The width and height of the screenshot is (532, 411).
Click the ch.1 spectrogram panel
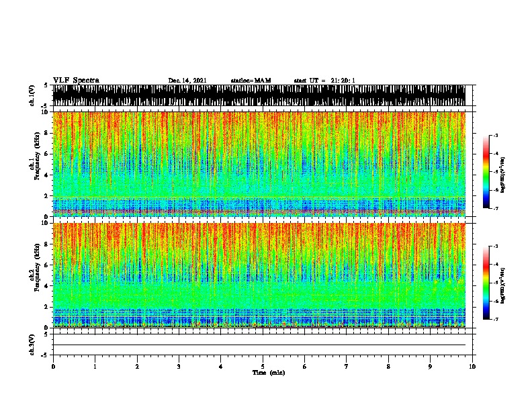[x=259, y=164]
